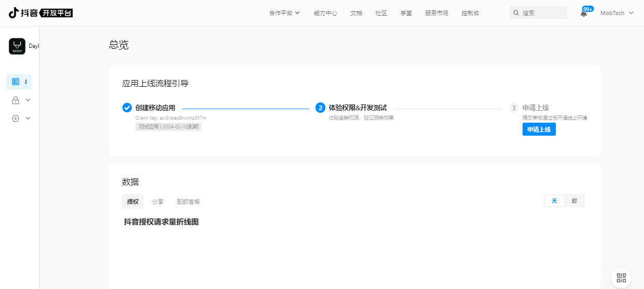The width and height of the screenshot is (644, 289).
Task: Go to 社区 in top navigation
Action: coord(381,13)
